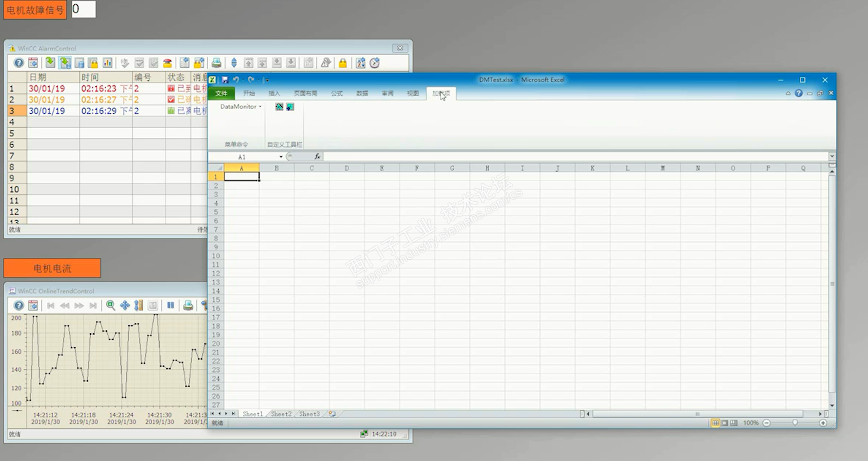Switch to the 页面布局 ribbon tab
Viewport: 868px width, 461px height.
point(305,93)
